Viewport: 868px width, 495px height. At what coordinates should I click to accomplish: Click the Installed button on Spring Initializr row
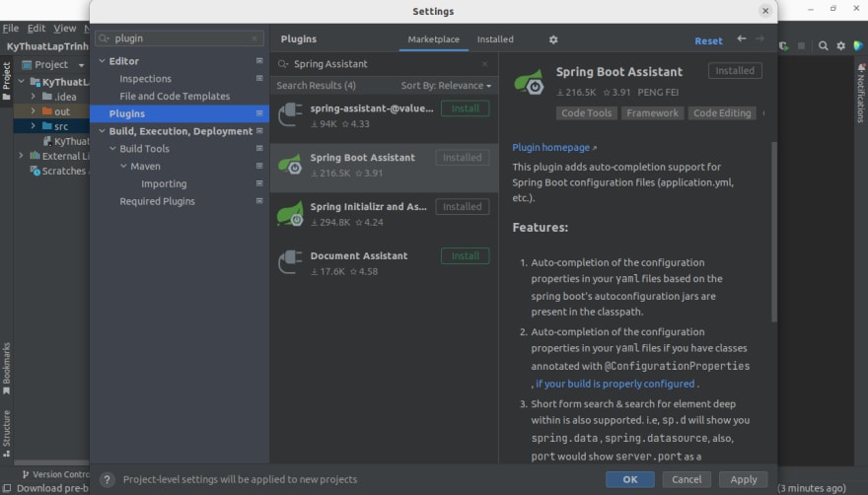point(463,207)
